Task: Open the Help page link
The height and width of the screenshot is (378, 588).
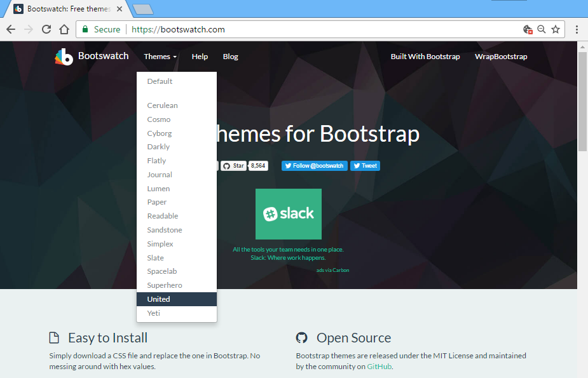Action: (x=200, y=57)
